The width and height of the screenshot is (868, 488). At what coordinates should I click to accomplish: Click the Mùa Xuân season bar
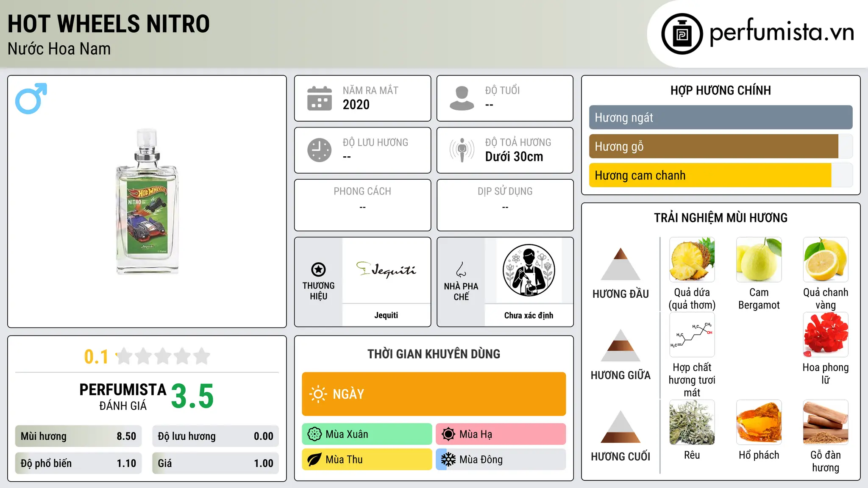coord(367,434)
